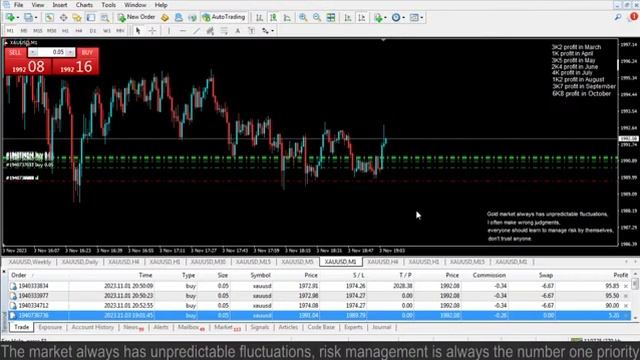The width and height of the screenshot is (640, 360).
Task: Switch chart to M15 timeframe
Action: (38, 31)
